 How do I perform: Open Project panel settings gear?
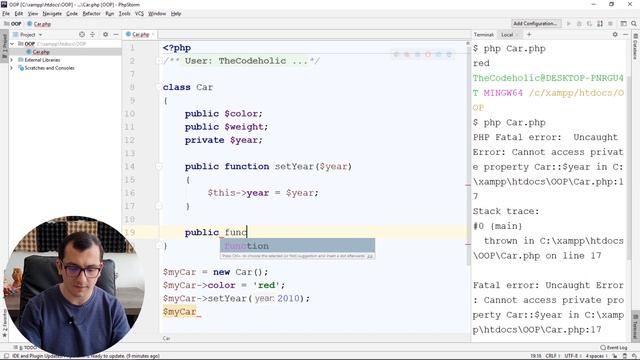click(105, 35)
